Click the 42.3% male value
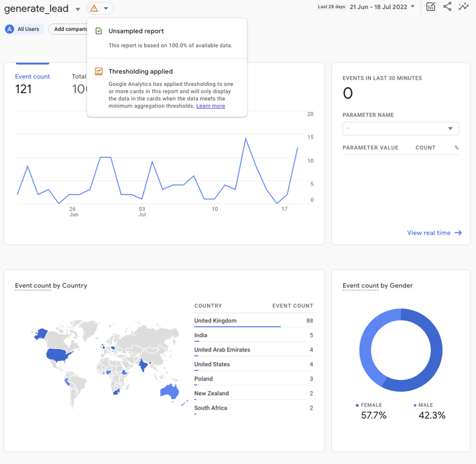The image size is (476, 464). (432, 415)
